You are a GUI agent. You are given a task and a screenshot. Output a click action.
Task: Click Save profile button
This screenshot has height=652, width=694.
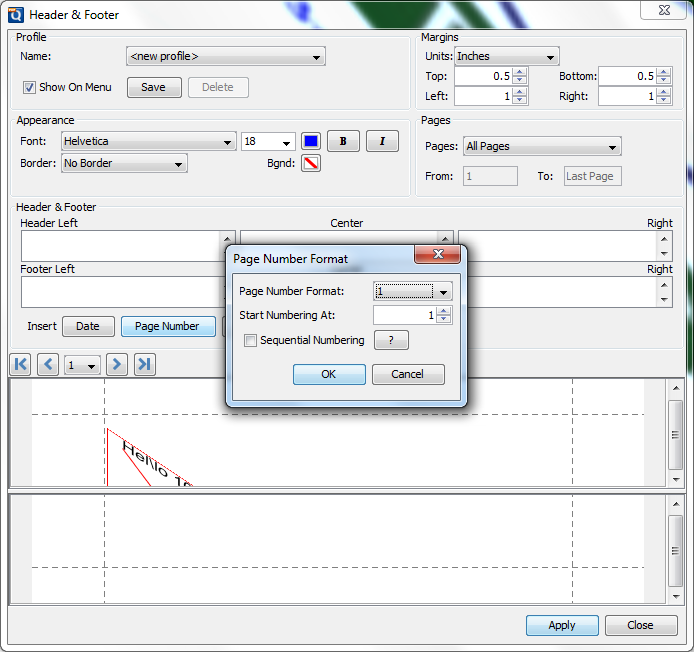[154, 87]
